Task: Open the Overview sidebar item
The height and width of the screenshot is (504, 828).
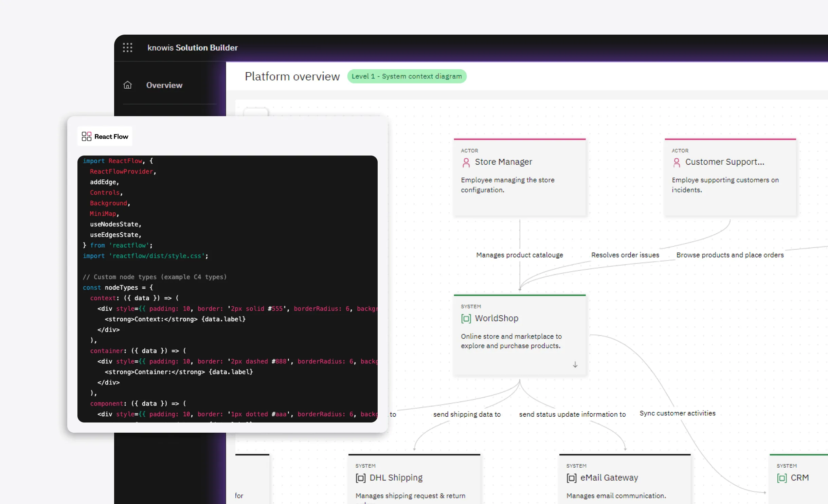Action: [164, 85]
